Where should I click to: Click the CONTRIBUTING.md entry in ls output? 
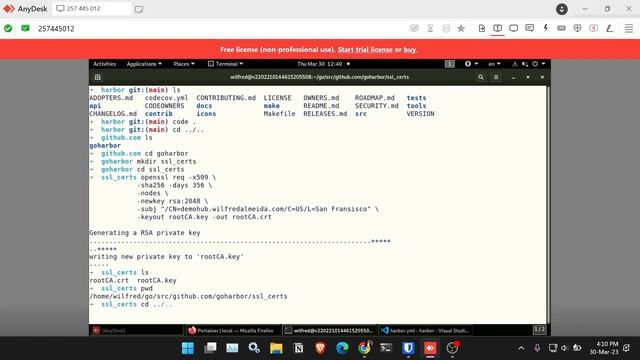(226, 98)
